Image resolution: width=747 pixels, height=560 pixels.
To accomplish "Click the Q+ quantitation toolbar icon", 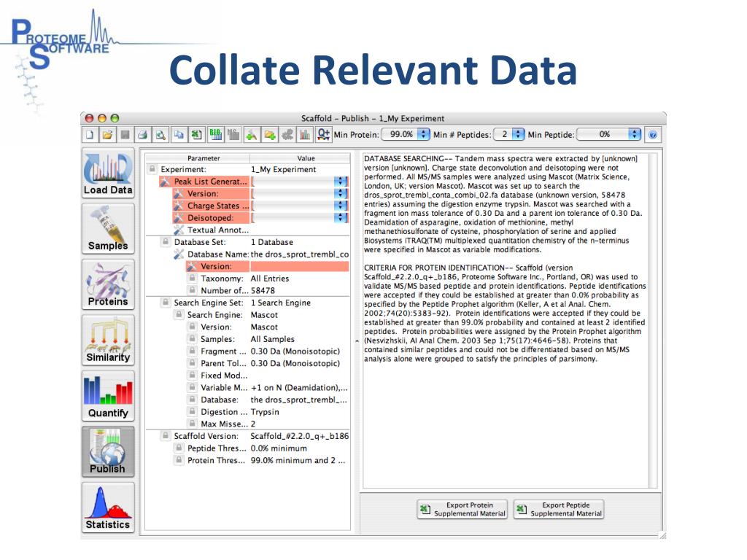I will pyautogui.click(x=323, y=135).
